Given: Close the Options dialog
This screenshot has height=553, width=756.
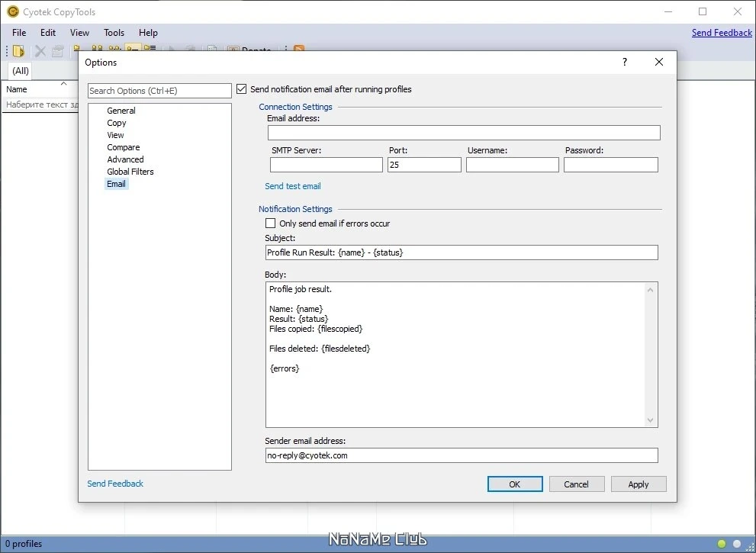Looking at the screenshot, I should [659, 62].
